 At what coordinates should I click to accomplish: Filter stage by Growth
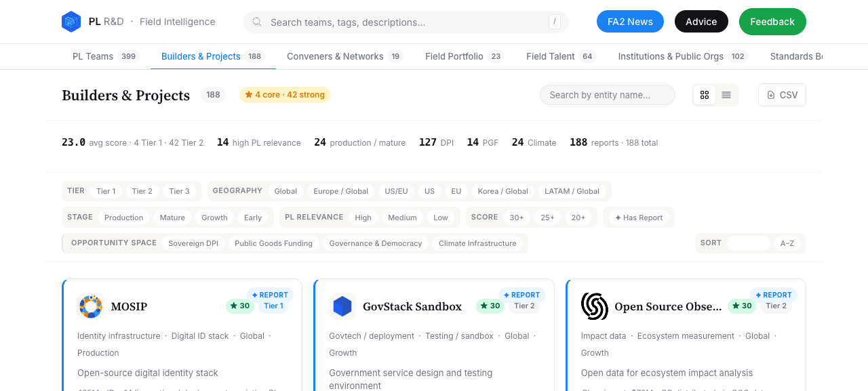[x=214, y=218]
